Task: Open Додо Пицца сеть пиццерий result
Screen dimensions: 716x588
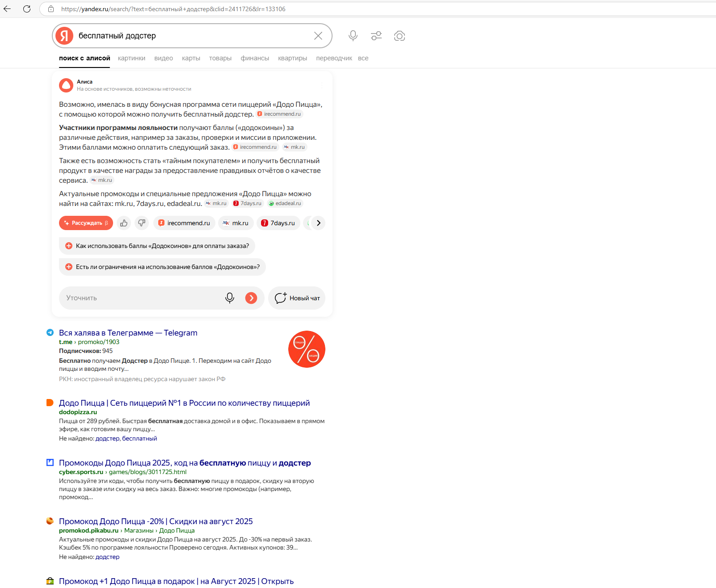Action: pyautogui.click(x=184, y=403)
